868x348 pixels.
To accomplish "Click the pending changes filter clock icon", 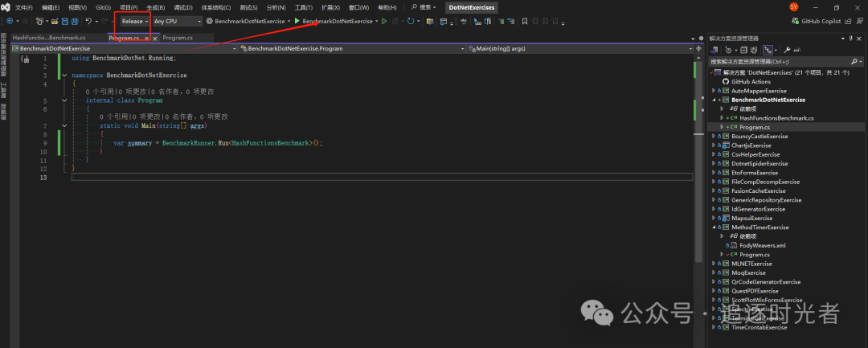I will click(728, 50).
